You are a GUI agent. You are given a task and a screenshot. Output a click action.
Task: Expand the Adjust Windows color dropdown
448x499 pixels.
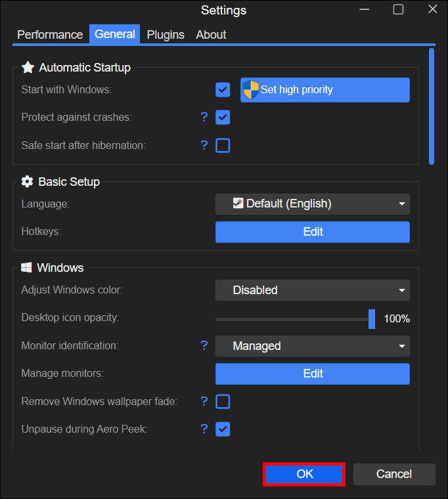pyautogui.click(x=312, y=290)
